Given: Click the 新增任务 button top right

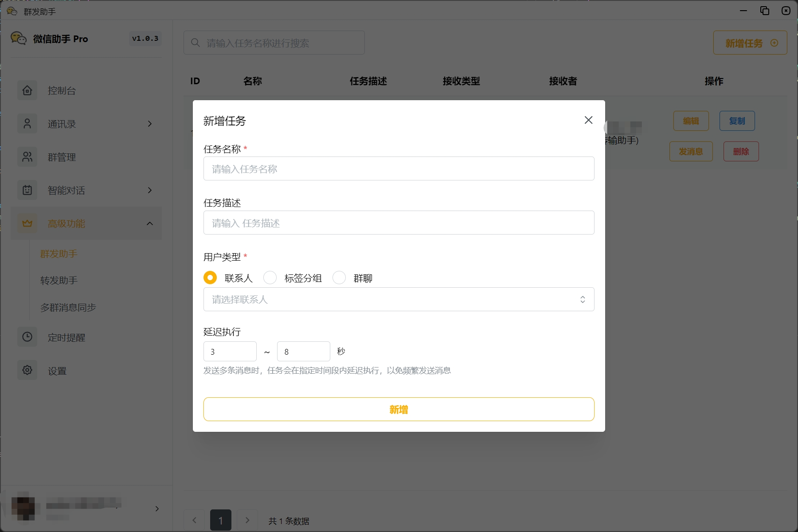Looking at the screenshot, I should point(750,43).
